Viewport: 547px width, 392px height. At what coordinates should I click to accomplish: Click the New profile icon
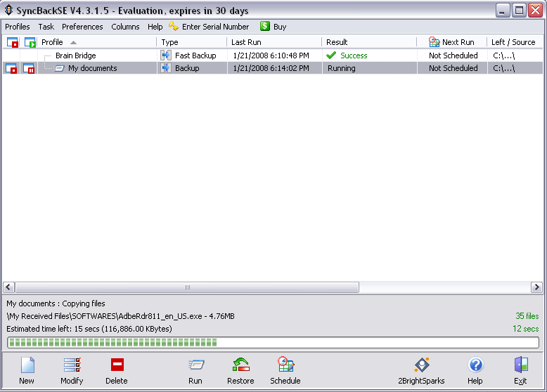point(27,365)
